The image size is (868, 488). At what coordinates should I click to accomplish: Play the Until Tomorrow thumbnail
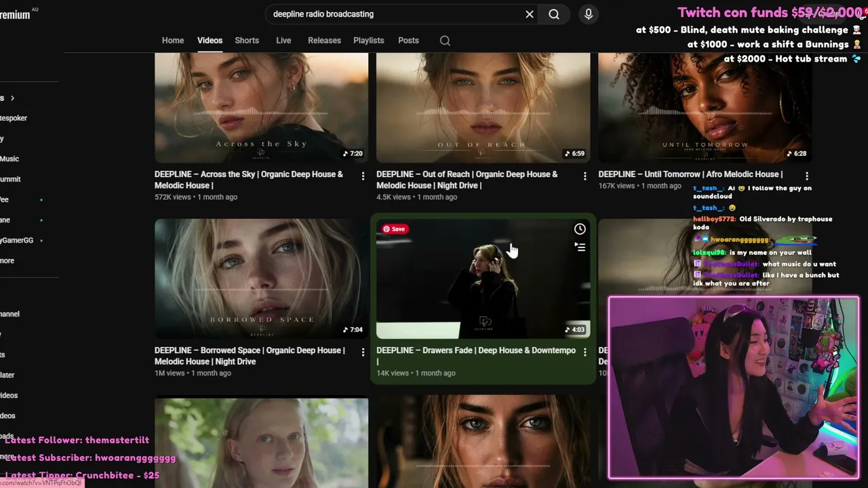tap(705, 108)
